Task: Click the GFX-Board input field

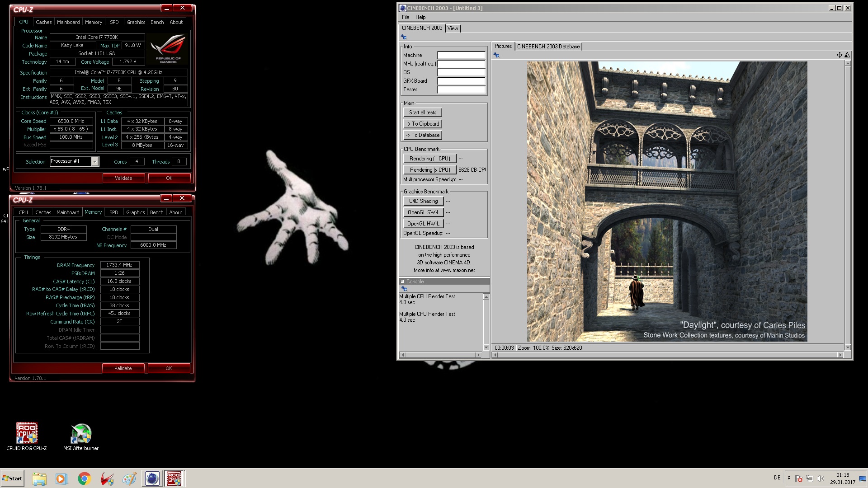Action: pos(461,81)
